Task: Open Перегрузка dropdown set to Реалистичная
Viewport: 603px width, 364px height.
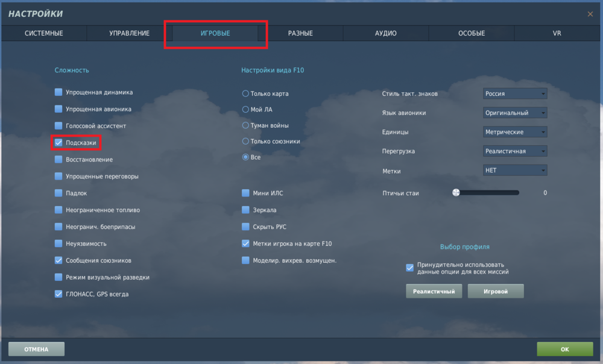Action: tap(515, 151)
